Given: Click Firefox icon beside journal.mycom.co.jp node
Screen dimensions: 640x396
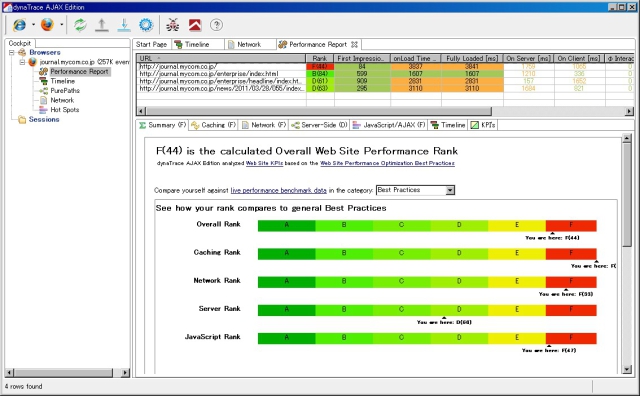Looking at the screenshot, I should click(x=33, y=62).
